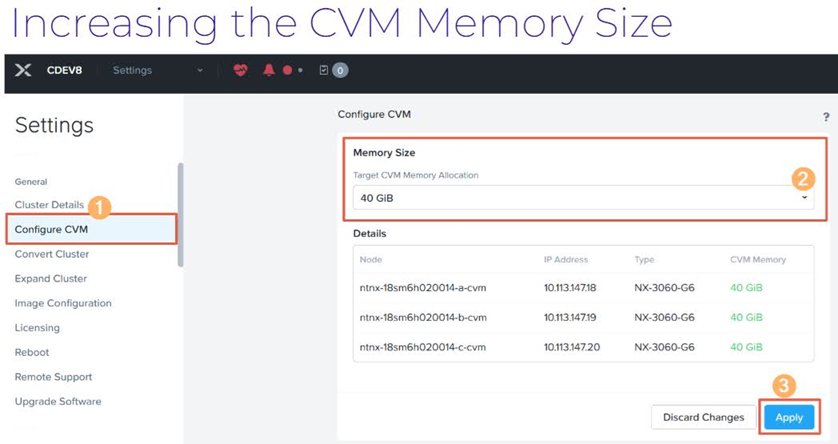Open the Licensing settings page
This screenshot has height=444, width=838.
coord(37,328)
